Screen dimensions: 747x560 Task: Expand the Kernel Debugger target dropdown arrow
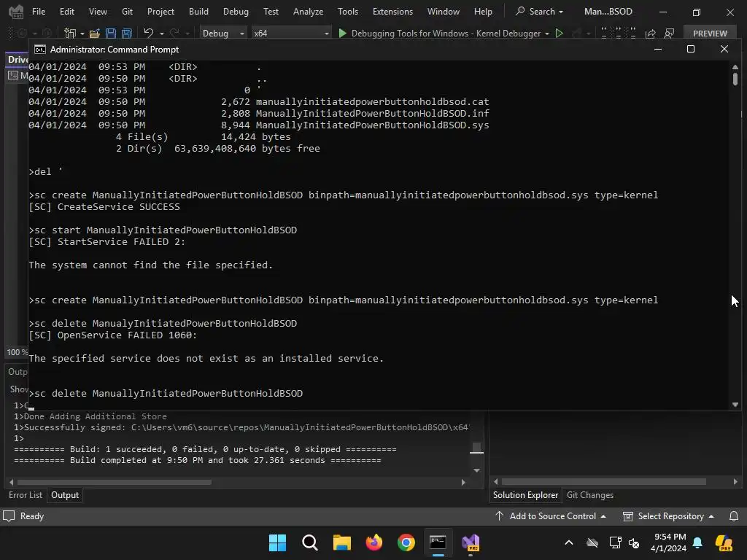(x=547, y=34)
